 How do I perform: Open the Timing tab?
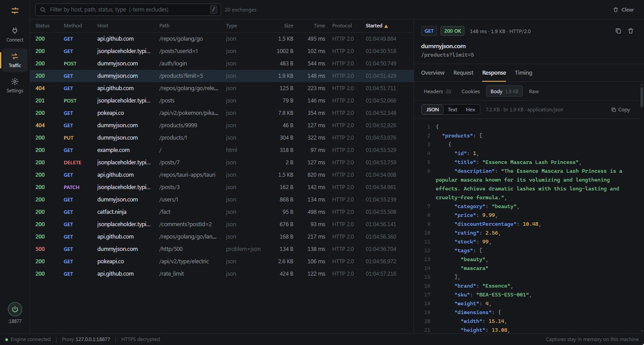click(523, 73)
